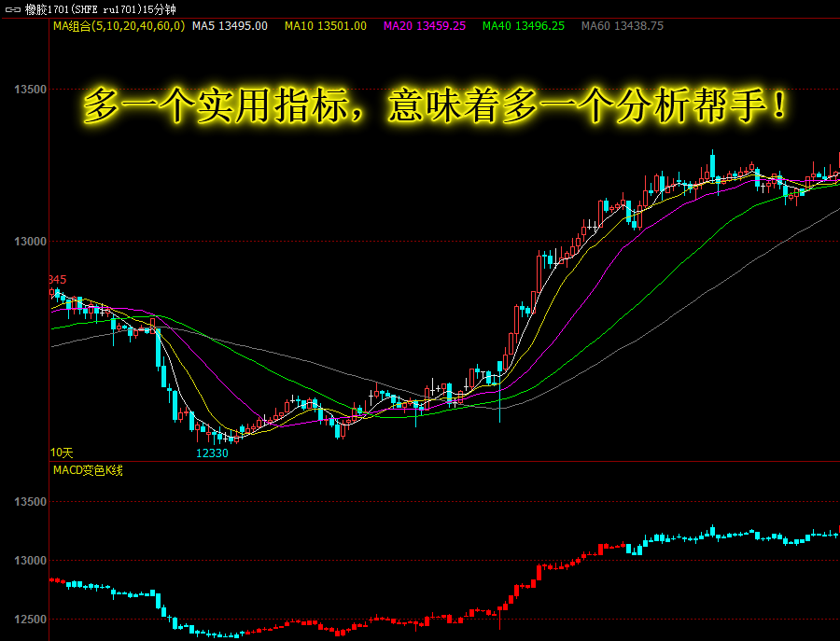Select the 橡胶1701 15分钟 chart title
This screenshot has width=840, height=641.
pyautogui.click(x=100, y=9)
